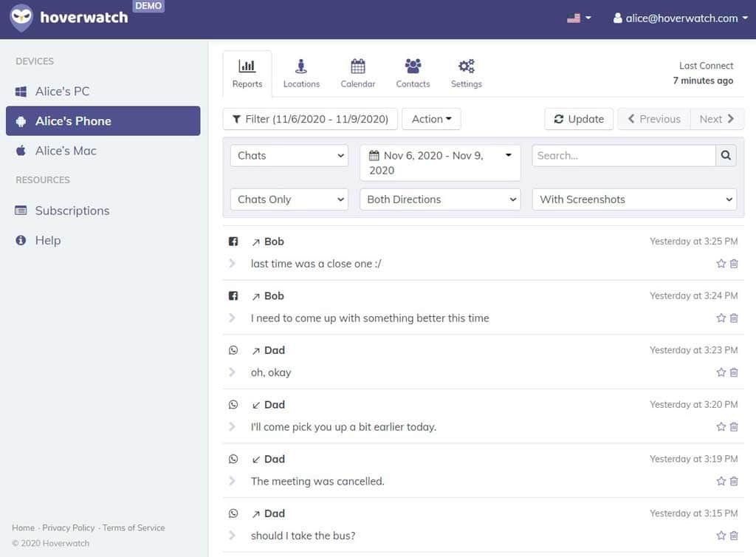Viewport: 756px width, 557px height.
Task: Click into the Search input field
Action: (x=623, y=156)
